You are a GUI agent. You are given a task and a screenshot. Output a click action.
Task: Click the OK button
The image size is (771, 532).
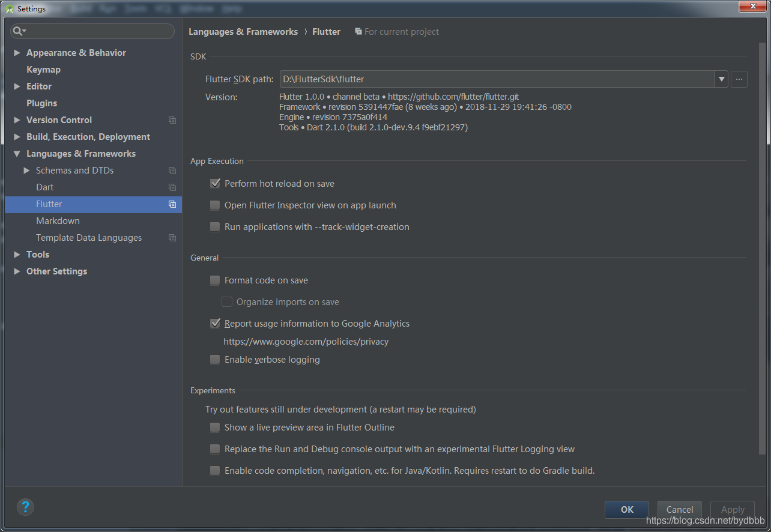tap(627, 509)
